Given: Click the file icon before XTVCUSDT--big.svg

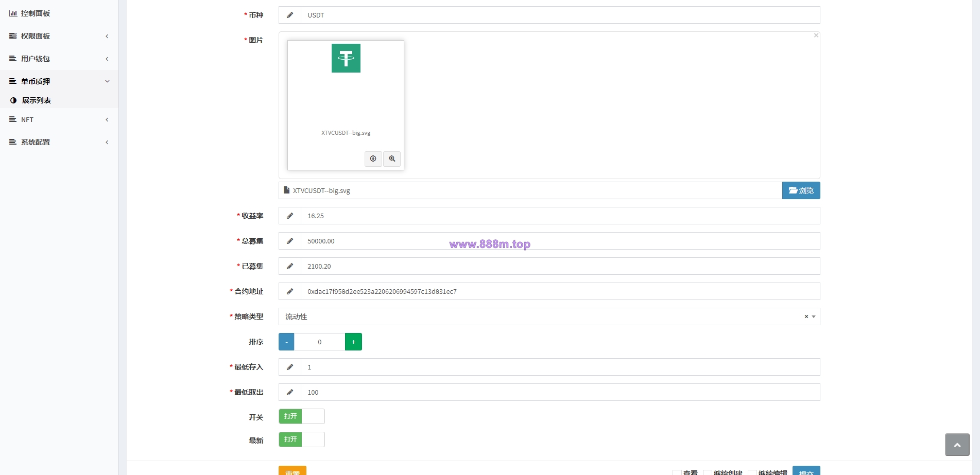Looking at the screenshot, I should pos(287,190).
